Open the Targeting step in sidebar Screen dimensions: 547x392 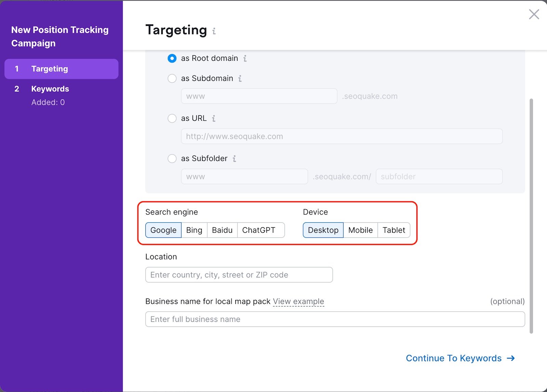tap(62, 69)
